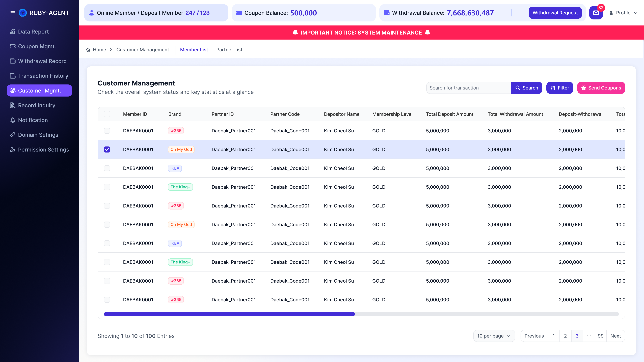Click the left bell in maintenance notice
The height and width of the screenshot is (362, 644).
(x=295, y=33)
